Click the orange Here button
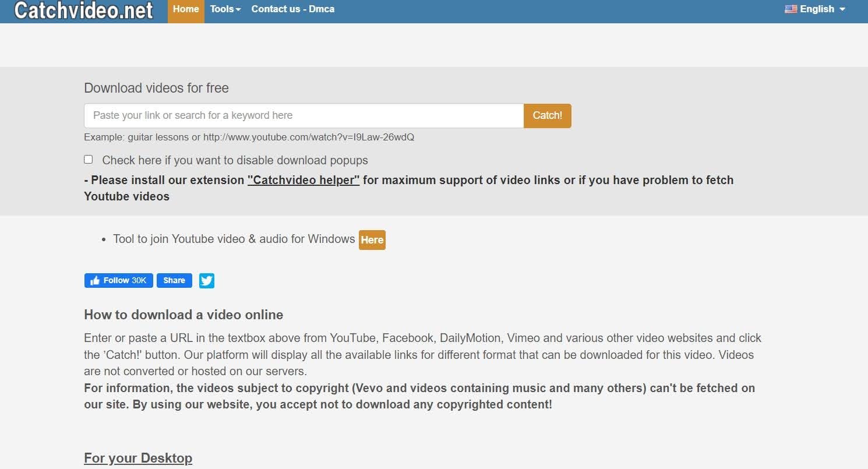 (x=372, y=240)
